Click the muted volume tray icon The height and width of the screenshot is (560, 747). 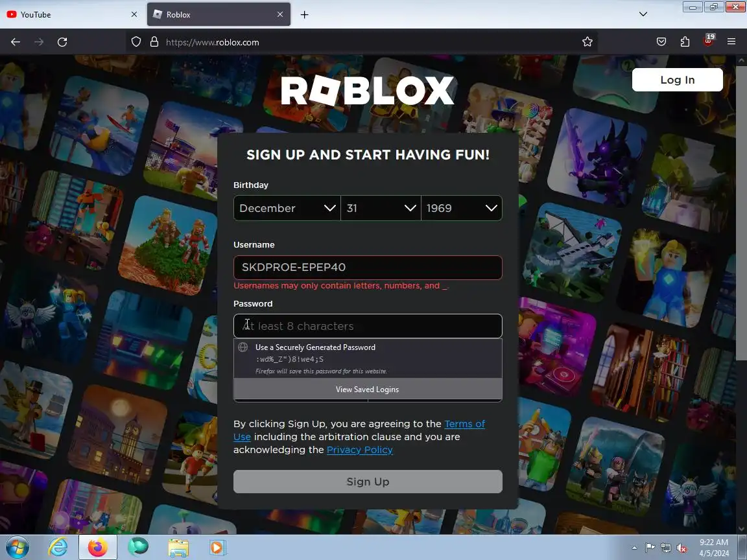(682, 548)
